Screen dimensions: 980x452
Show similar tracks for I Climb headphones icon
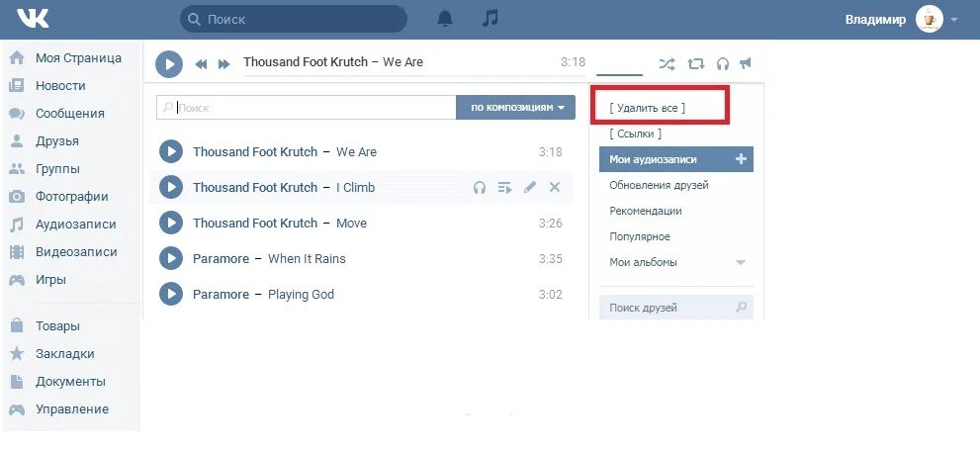click(x=480, y=187)
